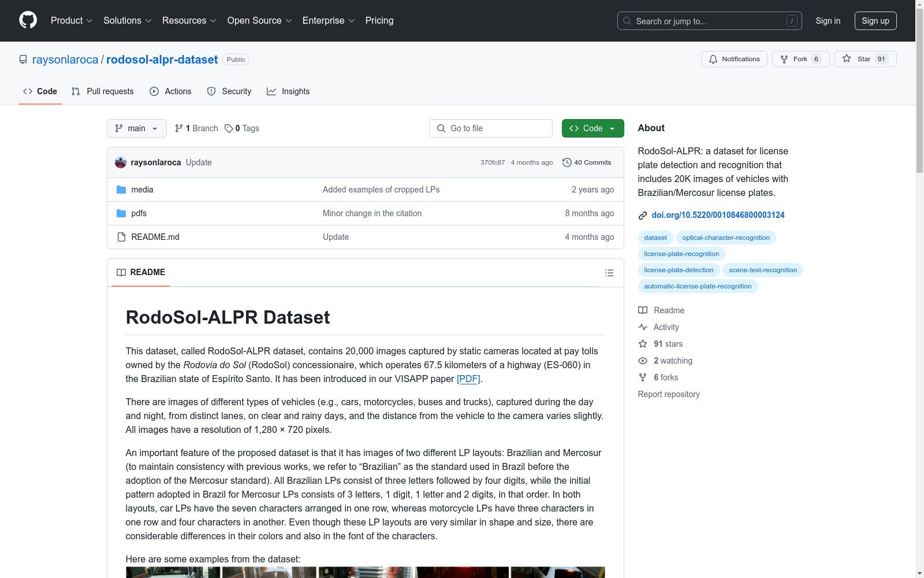Click the media folder icon
This screenshot has width=924, height=578.
[121, 190]
